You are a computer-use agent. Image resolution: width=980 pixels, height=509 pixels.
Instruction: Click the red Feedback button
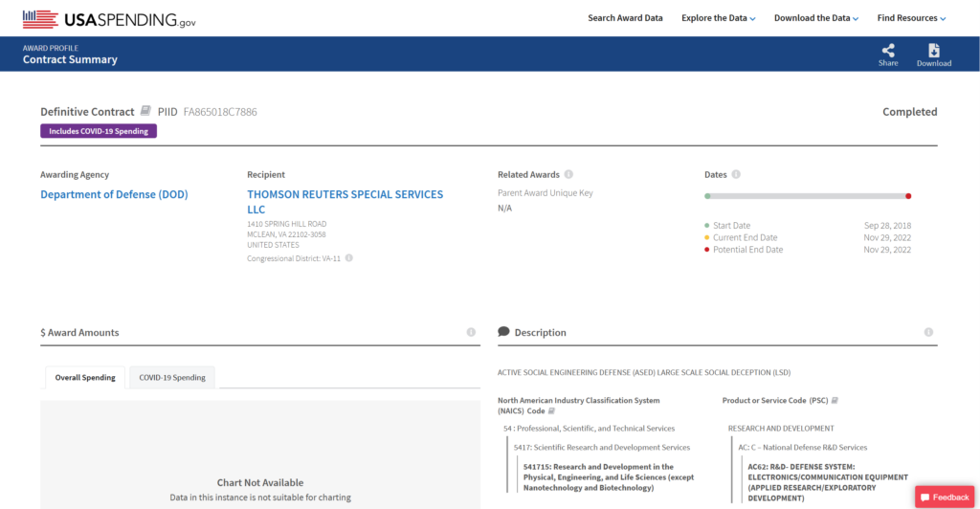click(945, 497)
